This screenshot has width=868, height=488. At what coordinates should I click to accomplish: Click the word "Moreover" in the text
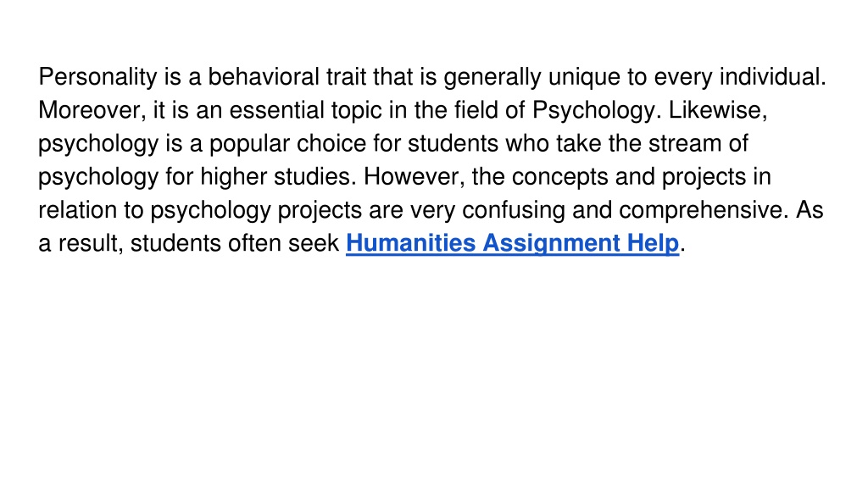92,109
